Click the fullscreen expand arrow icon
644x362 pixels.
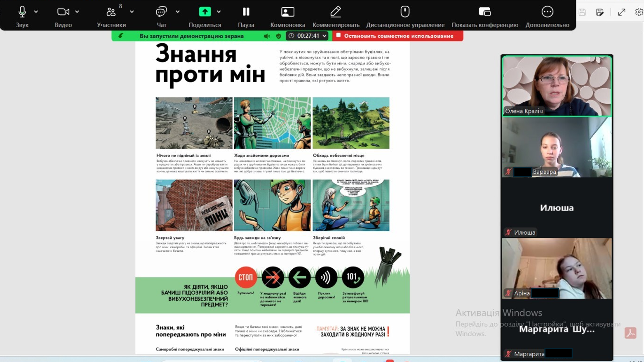click(x=621, y=12)
